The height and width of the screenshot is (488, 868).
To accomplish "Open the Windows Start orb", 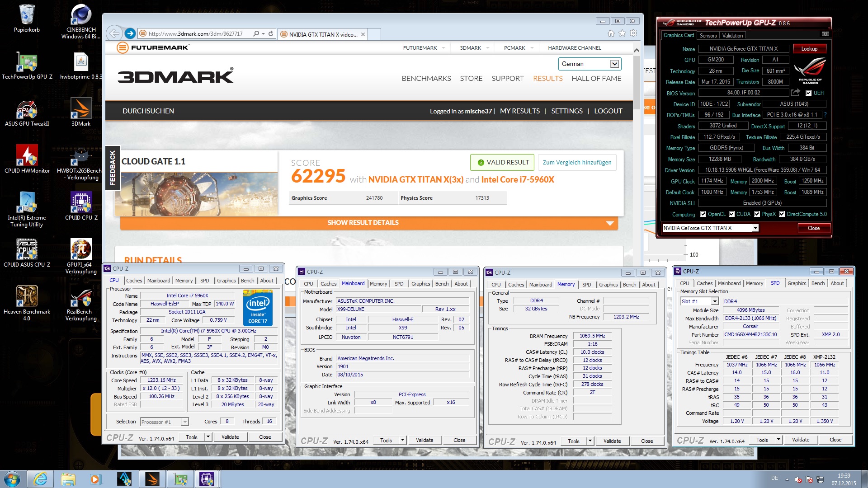I will [12, 479].
